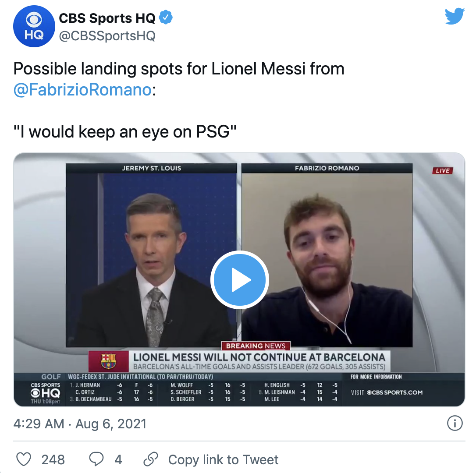Click the CBS Sports HQ display name
Viewport: 476px width, 473px height.
tap(107, 18)
